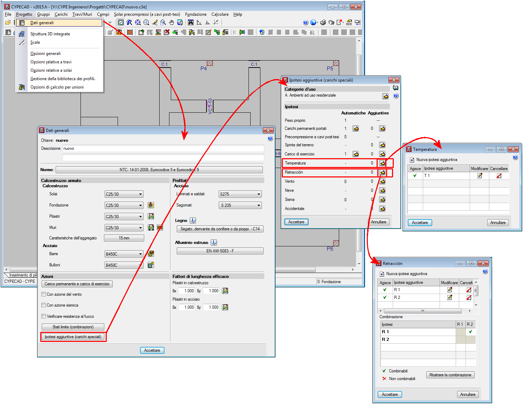Screen dimensions: 525x420
Task: Toggle Agisce check for R 1
Action: point(385,290)
